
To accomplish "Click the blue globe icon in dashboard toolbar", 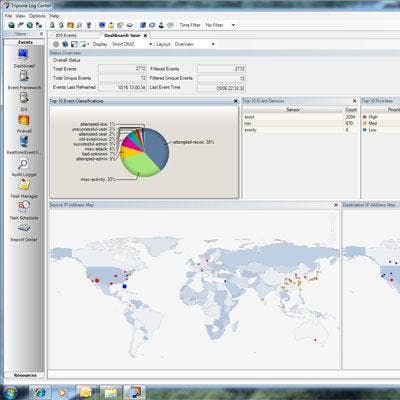I will point(65,44).
